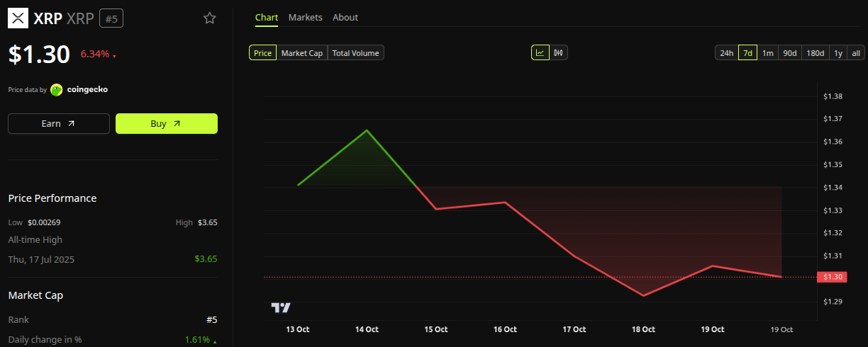Click the $1.29 y-axis label
Image resolution: width=868 pixels, height=347 pixels.
pos(833,302)
